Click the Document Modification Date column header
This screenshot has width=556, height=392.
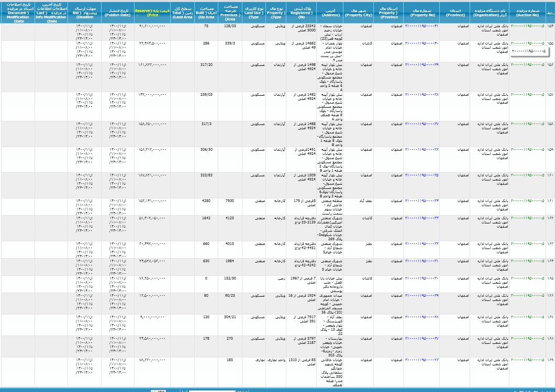click(x=19, y=13)
